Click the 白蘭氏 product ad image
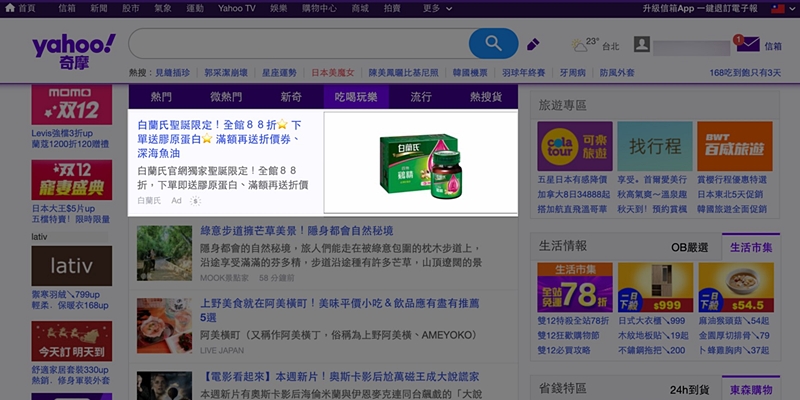This screenshot has height=400, width=800. 420,162
